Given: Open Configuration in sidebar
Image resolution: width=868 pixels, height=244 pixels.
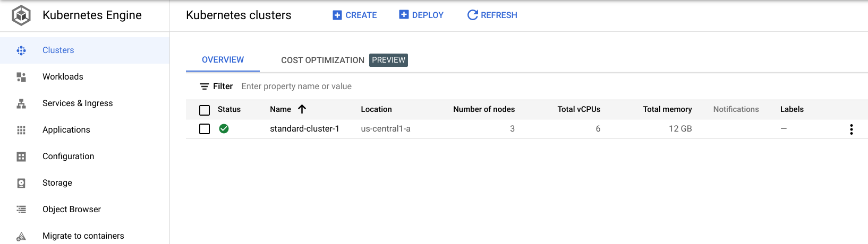Looking at the screenshot, I should [x=84, y=156].
